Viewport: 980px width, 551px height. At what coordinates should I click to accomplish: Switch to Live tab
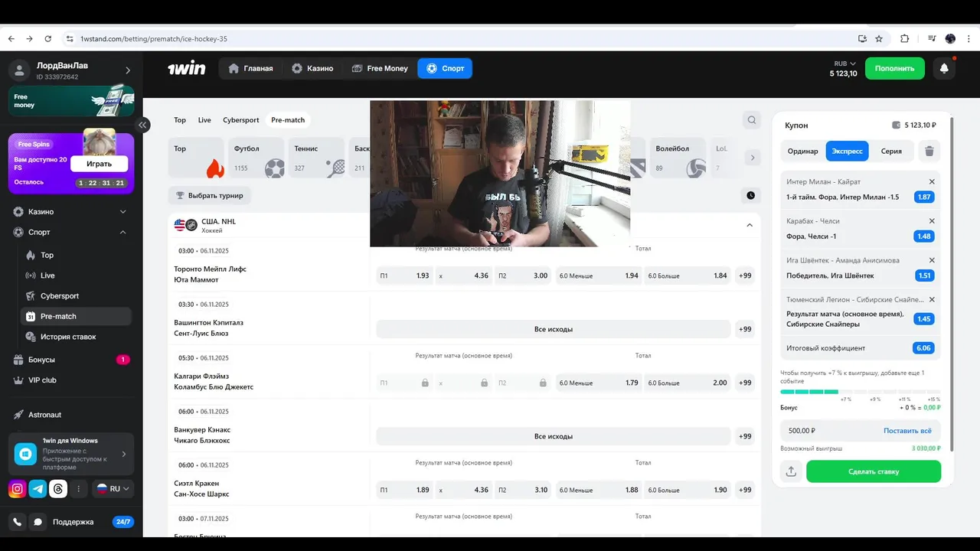click(204, 120)
